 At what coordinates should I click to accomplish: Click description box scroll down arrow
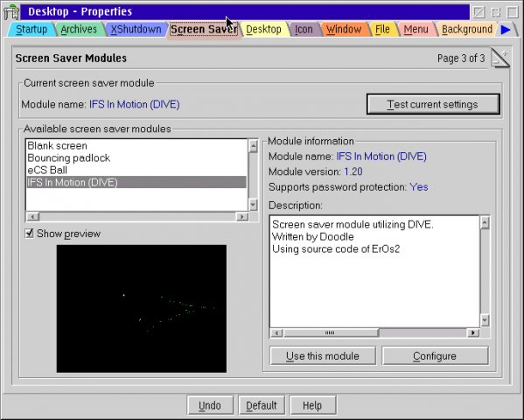pos(485,320)
